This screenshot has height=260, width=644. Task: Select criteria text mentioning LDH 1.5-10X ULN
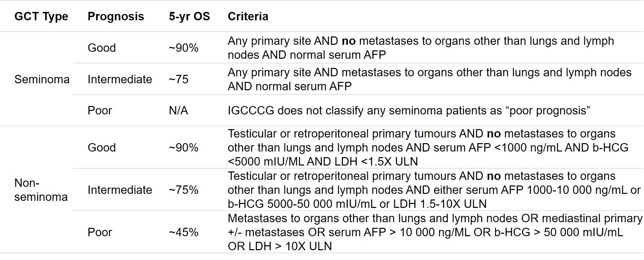(434, 190)
